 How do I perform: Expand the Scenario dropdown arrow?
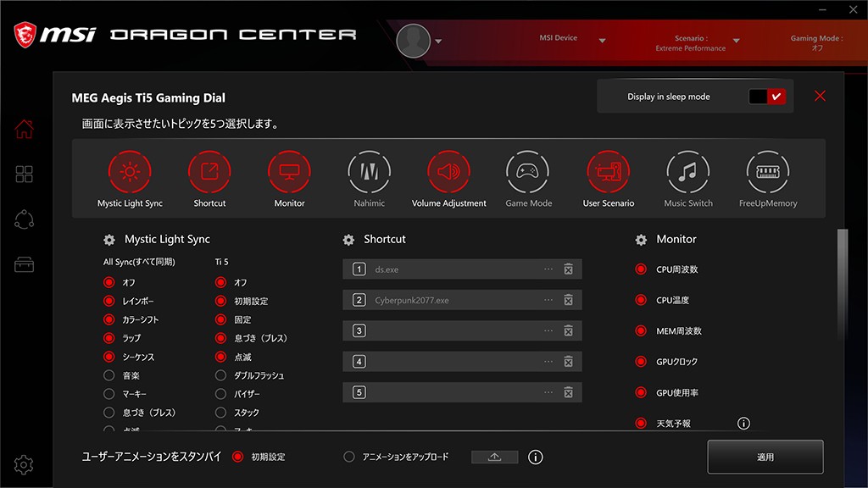pos(737,41)
